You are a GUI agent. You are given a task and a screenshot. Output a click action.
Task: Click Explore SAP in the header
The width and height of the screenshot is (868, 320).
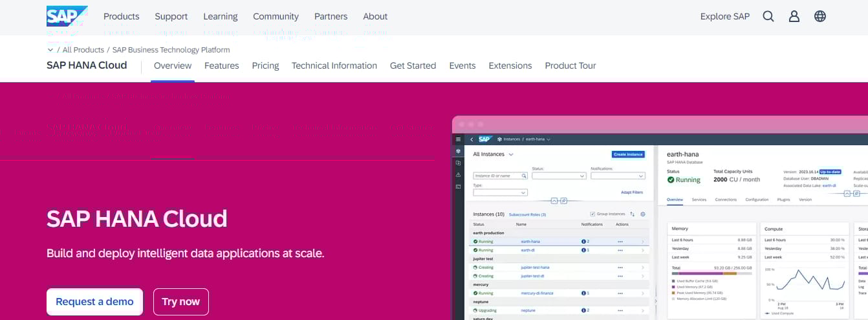(725, 16)
